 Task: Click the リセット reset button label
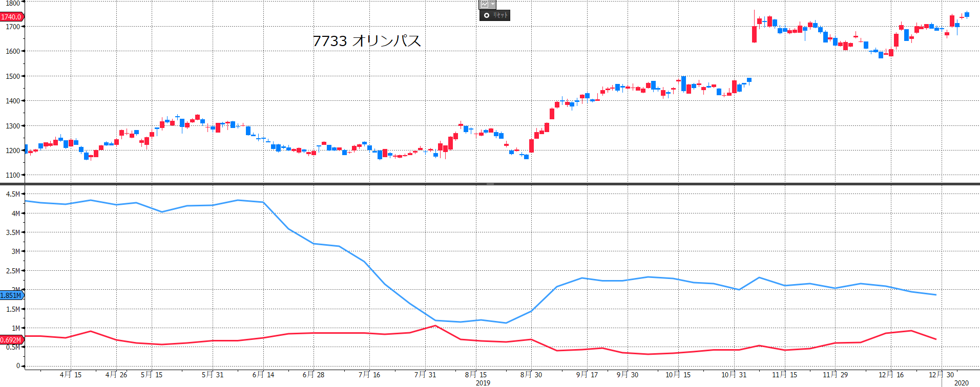(x=500, y=15)
